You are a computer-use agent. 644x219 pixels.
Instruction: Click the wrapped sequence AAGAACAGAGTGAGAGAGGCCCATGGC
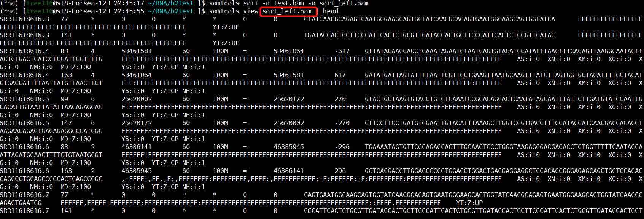[x=51, y=131]
